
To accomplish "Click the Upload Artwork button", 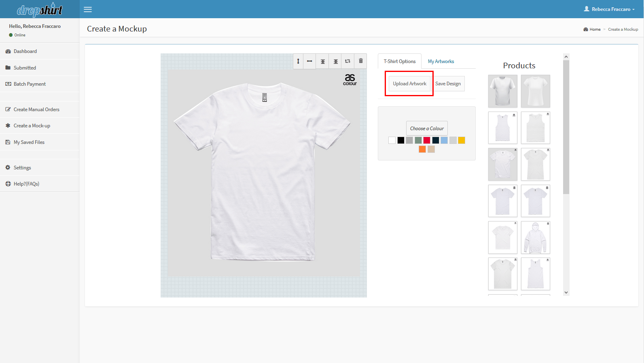I will (x=409, y=84).
